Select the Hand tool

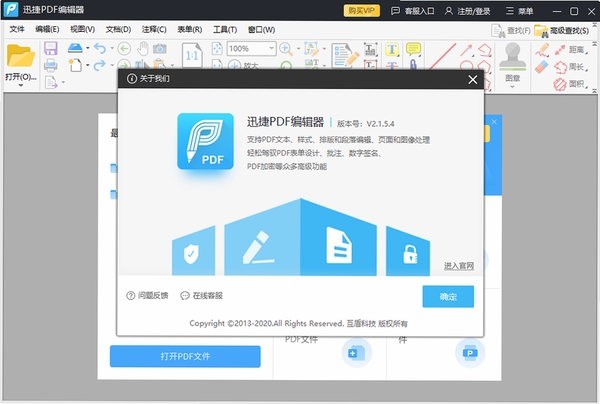[143, 49]
